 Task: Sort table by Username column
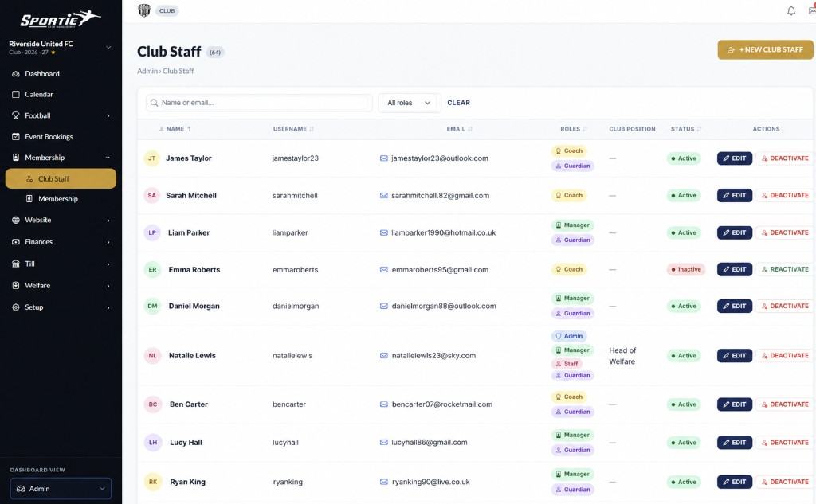[x=293, y=129]
